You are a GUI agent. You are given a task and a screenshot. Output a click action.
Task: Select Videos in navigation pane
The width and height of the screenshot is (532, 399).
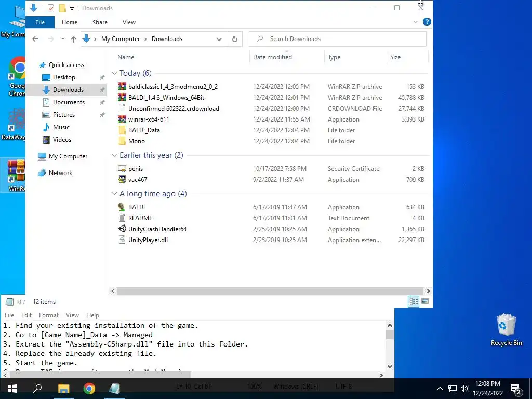coord(62,140)
